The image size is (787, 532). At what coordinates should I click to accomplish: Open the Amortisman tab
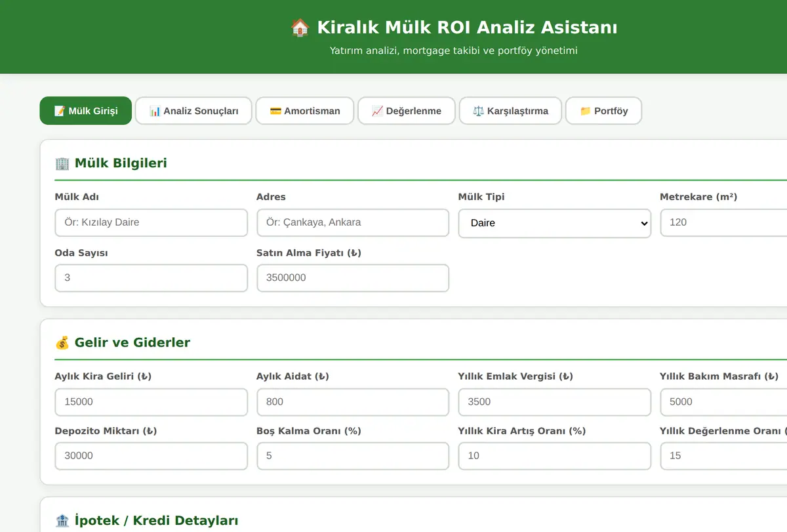[x=305, y=111]
